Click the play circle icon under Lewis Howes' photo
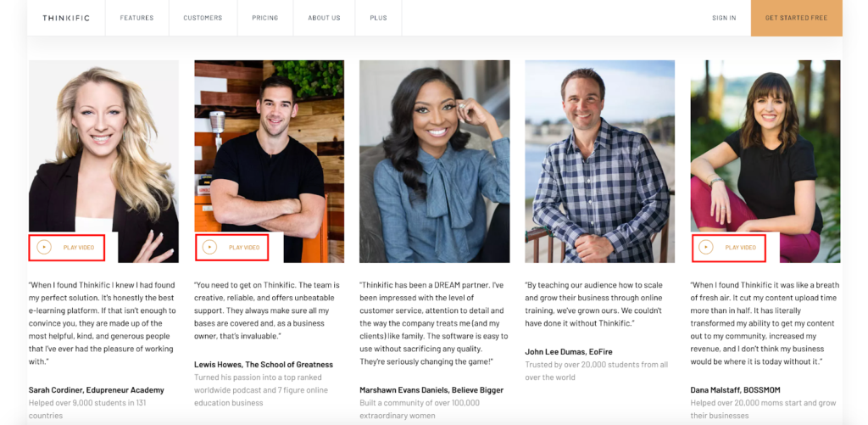The image size is (868, 425). [x=209, y=247]
